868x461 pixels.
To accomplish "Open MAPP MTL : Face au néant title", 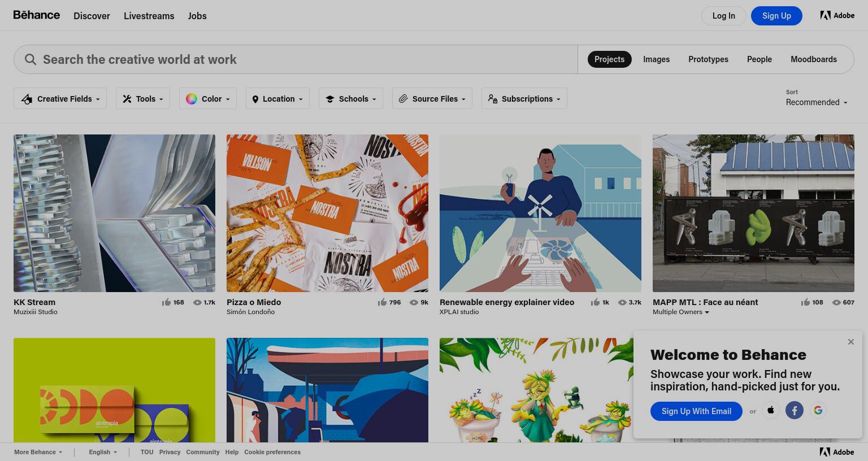I will [705, 302].
